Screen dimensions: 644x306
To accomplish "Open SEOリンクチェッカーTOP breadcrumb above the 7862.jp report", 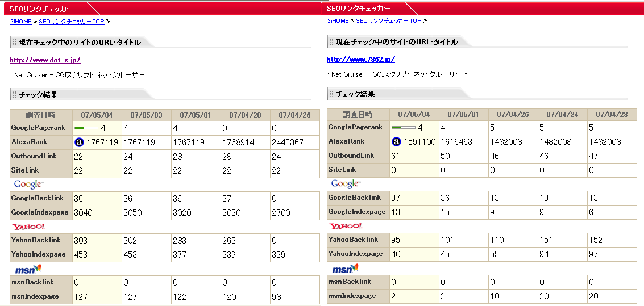I will point(389,21).
